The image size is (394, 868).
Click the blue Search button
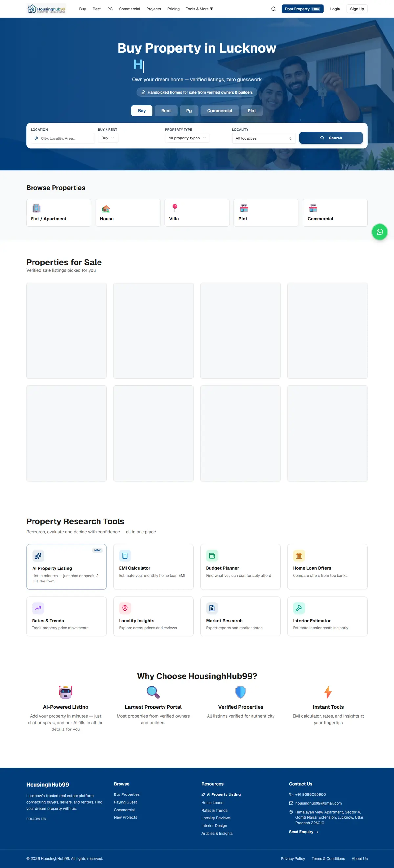click(331, 138)
